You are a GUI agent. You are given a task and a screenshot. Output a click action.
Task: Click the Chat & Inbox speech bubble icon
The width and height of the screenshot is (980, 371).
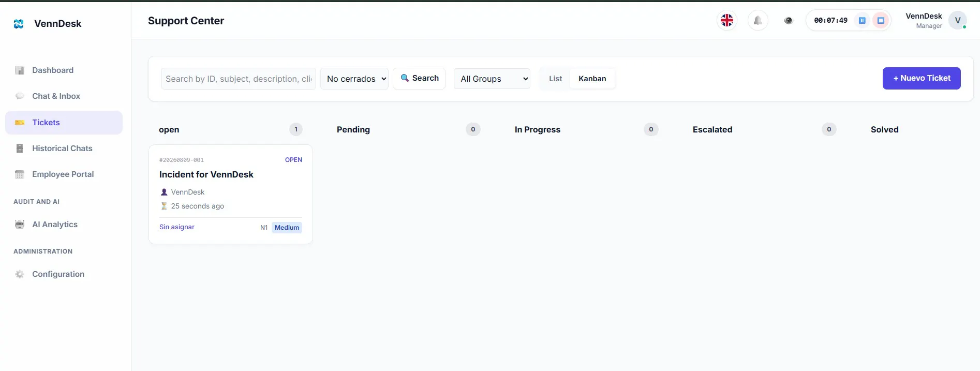pyautogui.click(x=20, y=96)
